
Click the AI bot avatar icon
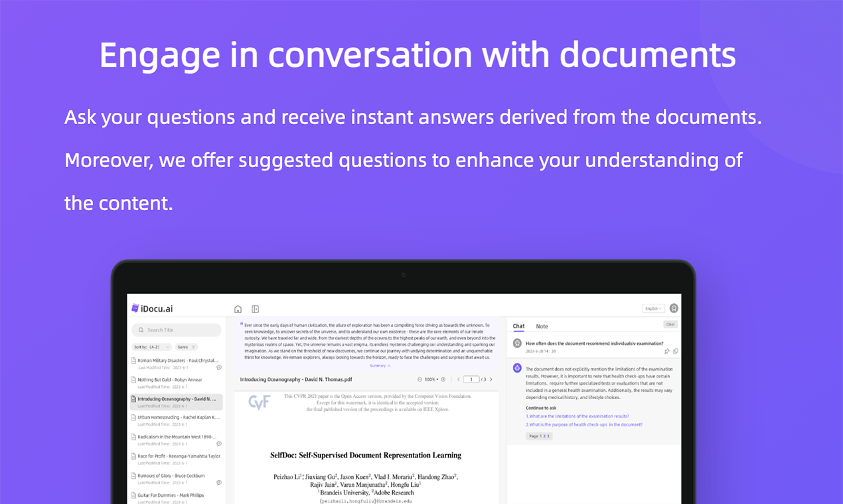coord(517,367)
